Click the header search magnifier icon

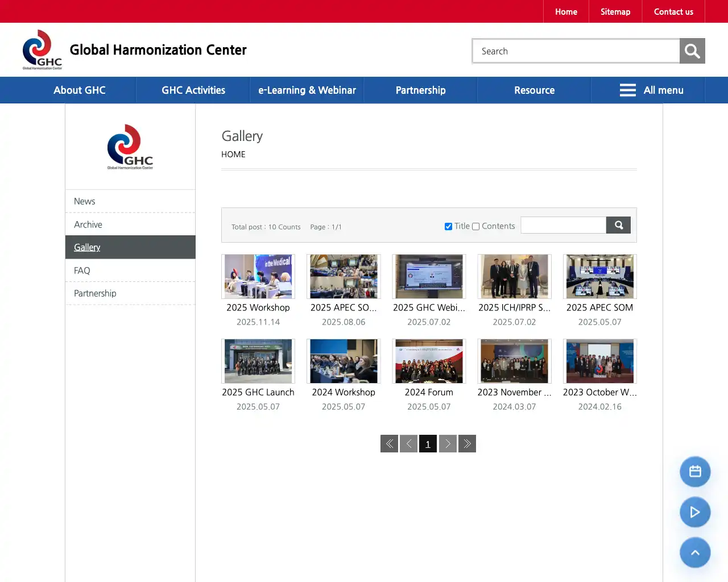tap(692, 51)
